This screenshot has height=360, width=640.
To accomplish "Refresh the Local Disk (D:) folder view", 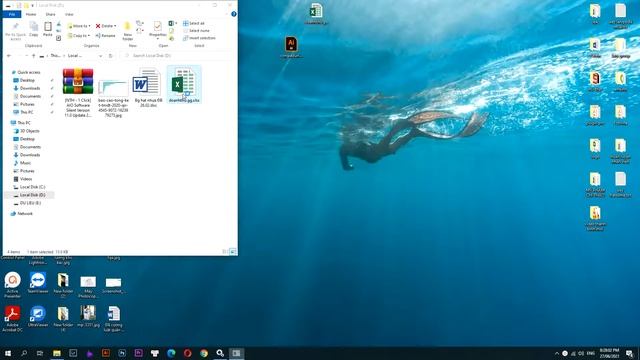I will [x=111, y=56].
